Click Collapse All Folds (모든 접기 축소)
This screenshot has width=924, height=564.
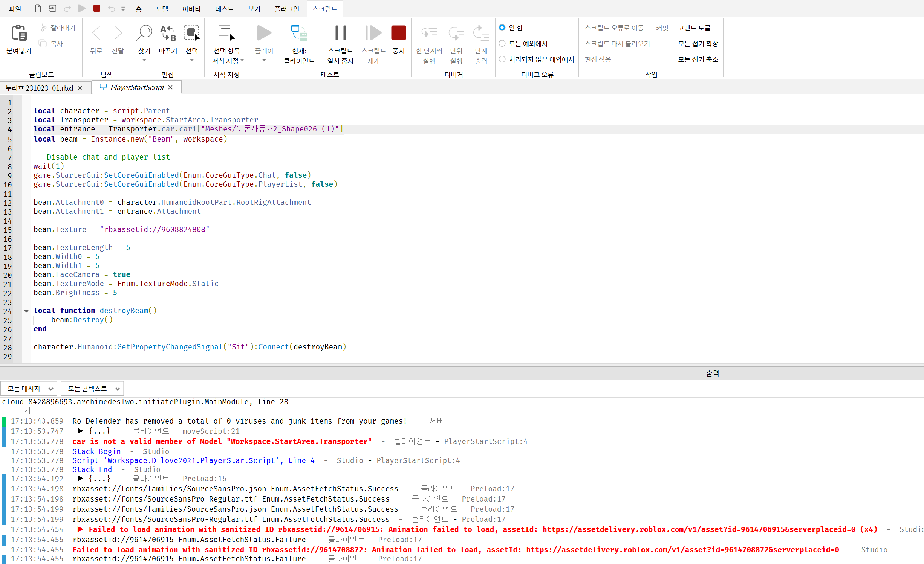[x=698, y=59]
